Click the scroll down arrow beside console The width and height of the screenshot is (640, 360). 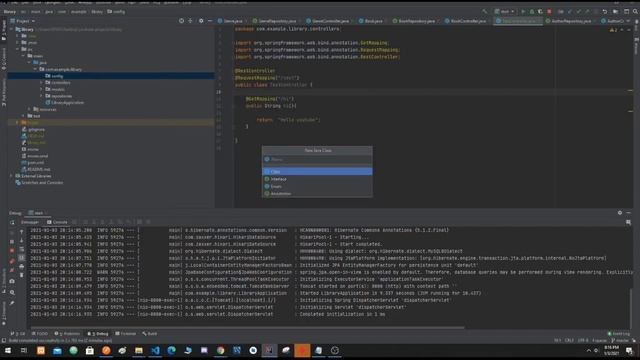coord(22,240)
